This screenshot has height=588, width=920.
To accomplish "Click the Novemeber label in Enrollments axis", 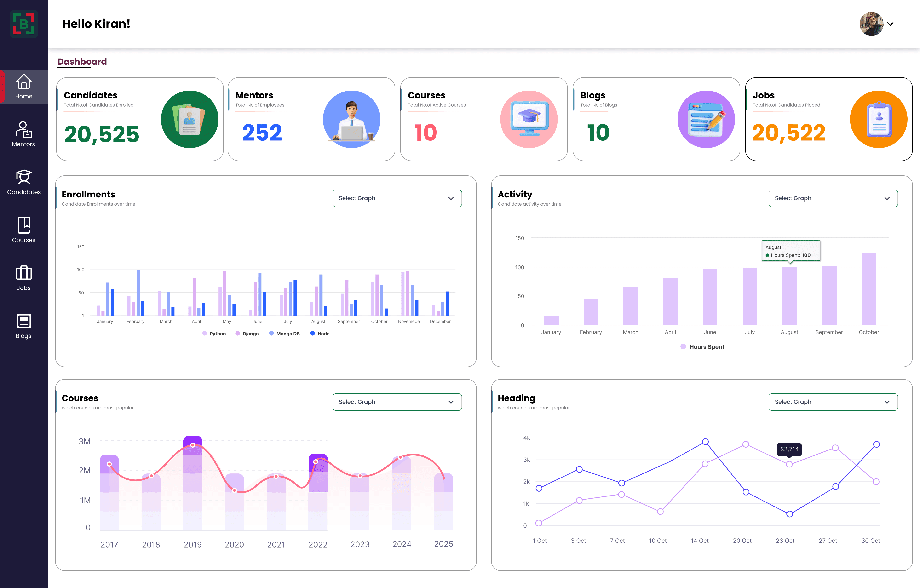I will 410,321.
